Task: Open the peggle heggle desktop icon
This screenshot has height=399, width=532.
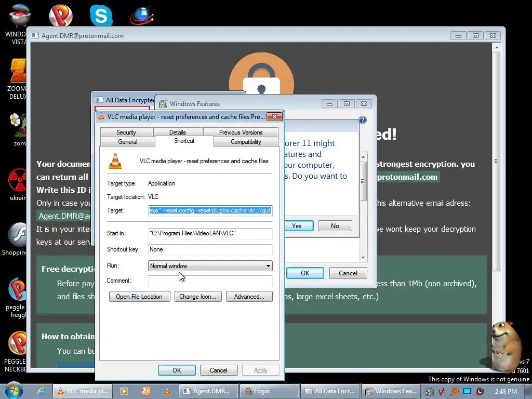Action: point(16,298)
